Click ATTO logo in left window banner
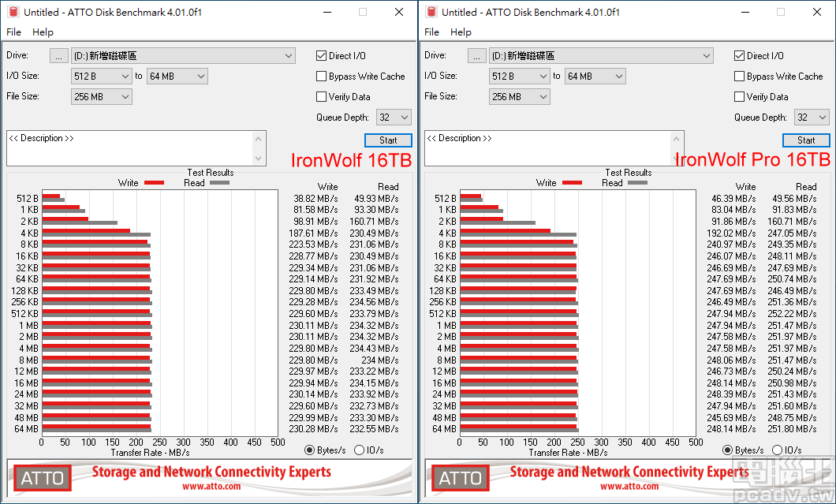The height and width of the screenshot is (504, 836). point(43,478)
